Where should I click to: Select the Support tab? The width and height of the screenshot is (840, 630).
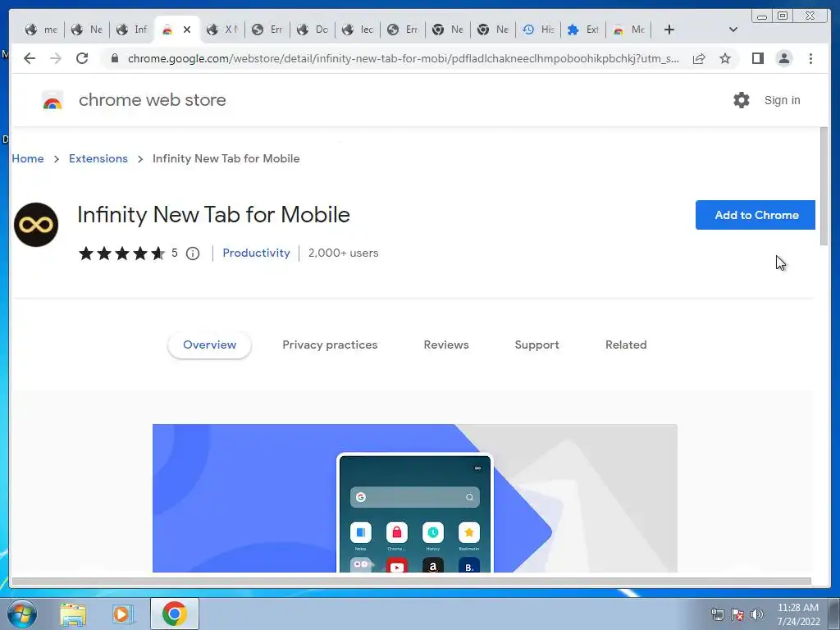[536, 345]
